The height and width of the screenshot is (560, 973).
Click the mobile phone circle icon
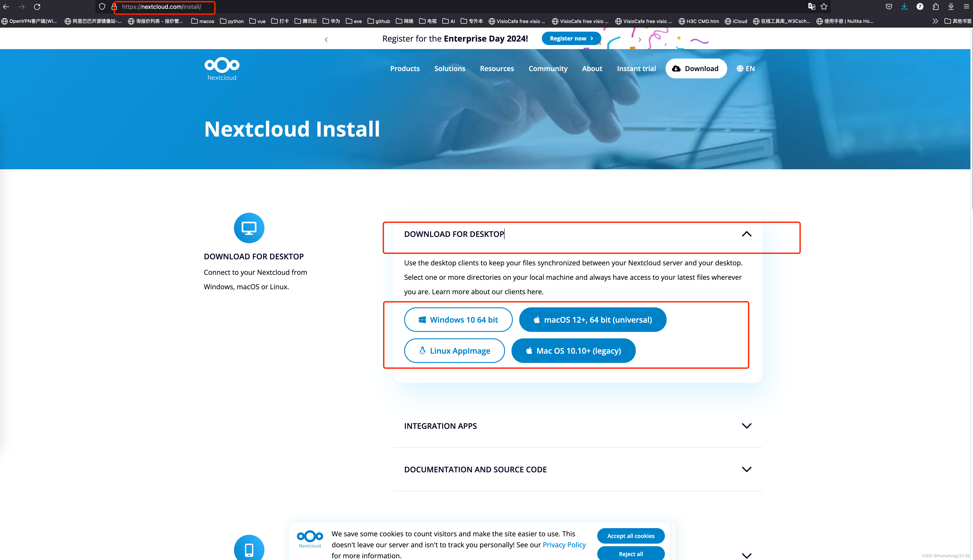point(249,549)
